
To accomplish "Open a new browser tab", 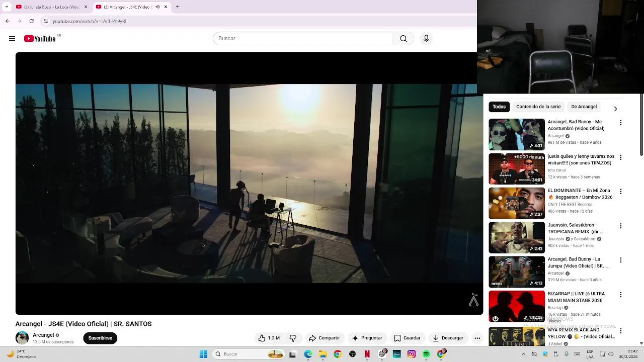I will (x=178, y=7).
